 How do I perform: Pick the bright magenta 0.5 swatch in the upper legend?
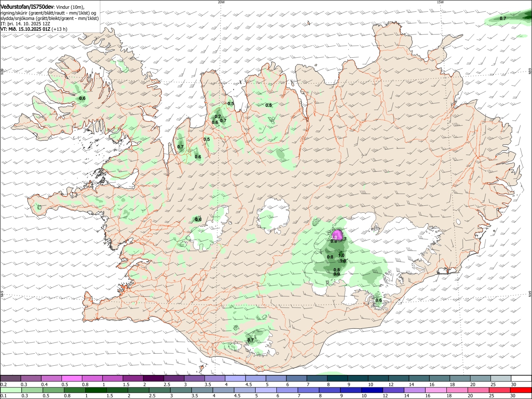click(x=72, y=378)
